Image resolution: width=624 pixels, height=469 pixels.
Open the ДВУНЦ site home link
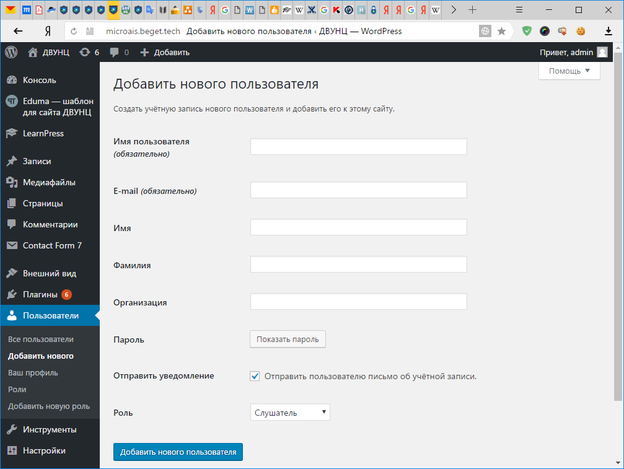tap(49, 52)
